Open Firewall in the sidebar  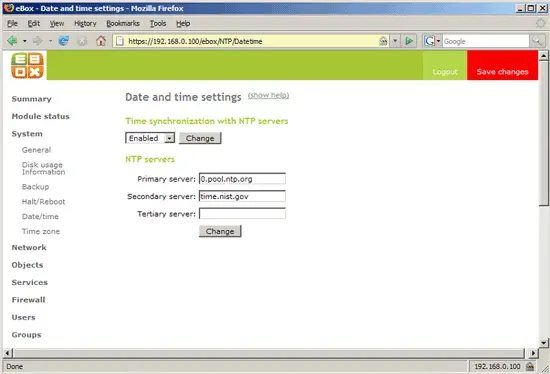coord(28,300)
